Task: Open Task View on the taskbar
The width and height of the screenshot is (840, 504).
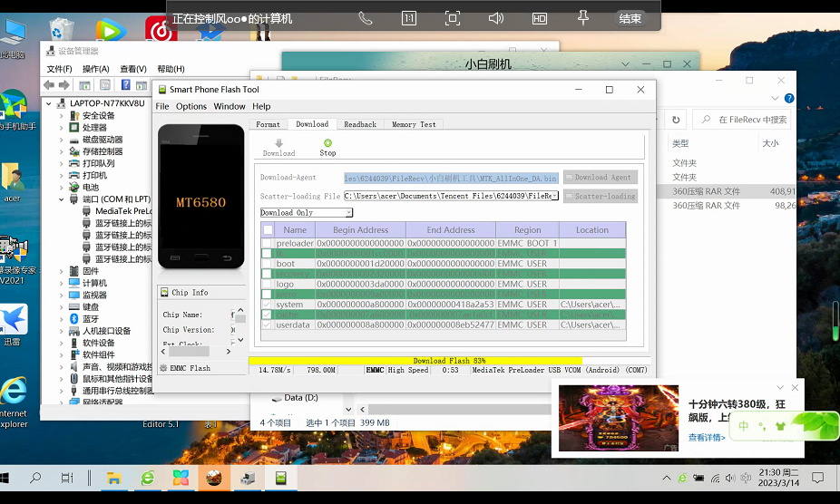Action: 67,478
